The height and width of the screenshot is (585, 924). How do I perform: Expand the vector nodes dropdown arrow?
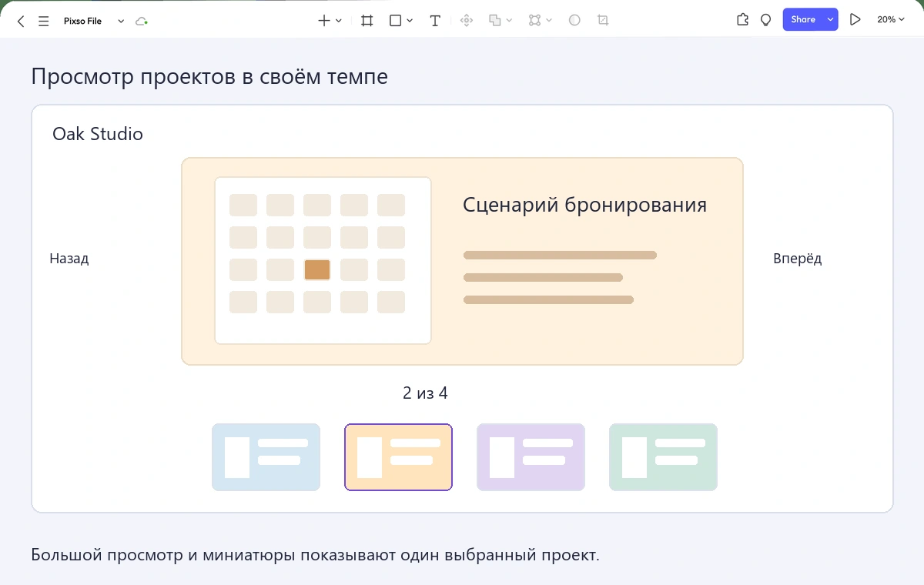[x=549, y=21]
